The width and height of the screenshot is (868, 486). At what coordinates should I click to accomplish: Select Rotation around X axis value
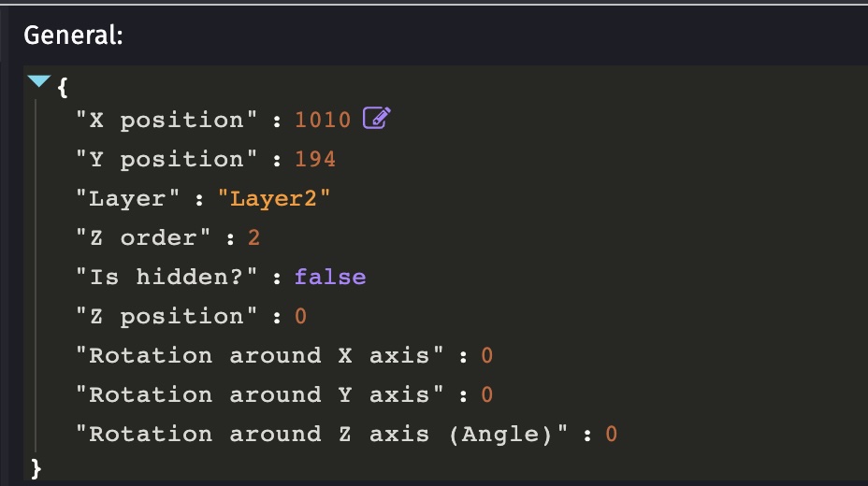coord(486,355)
